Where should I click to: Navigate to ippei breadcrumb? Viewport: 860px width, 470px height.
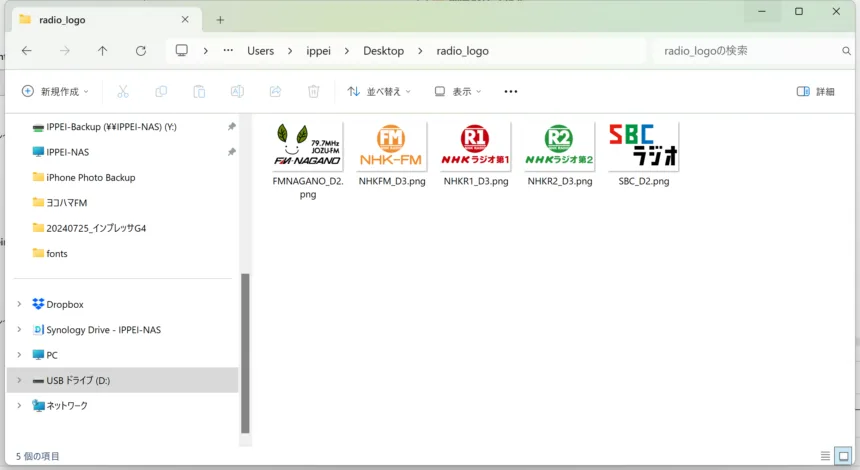point(319,51)
